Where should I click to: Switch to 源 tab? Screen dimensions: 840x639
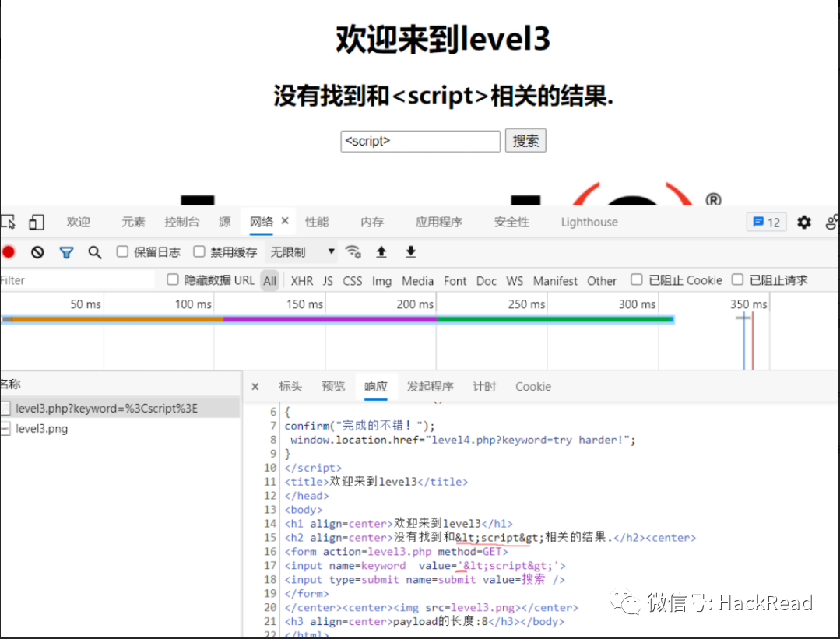(224, 222)
